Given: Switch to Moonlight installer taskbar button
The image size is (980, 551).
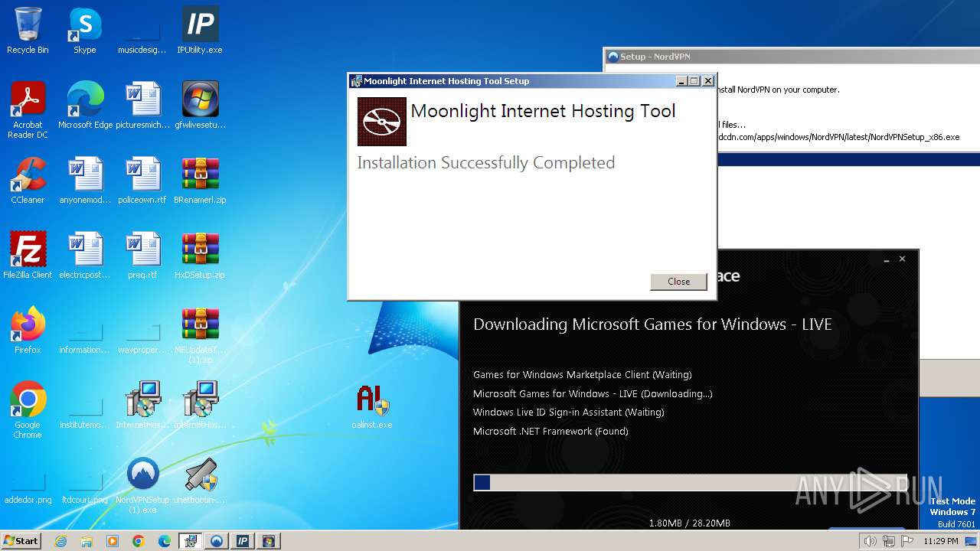Looking at the screenshot, I should (191, 541).
